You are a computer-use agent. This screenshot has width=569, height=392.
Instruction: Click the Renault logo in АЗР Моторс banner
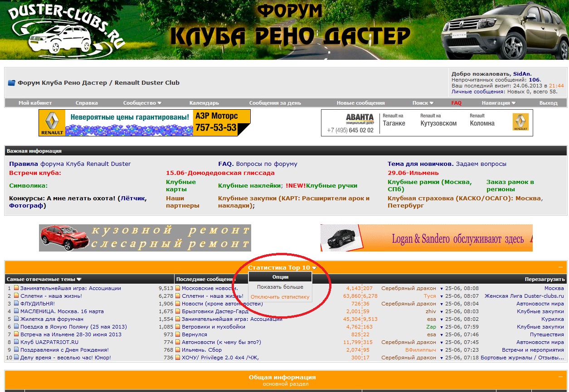[52, 123]
